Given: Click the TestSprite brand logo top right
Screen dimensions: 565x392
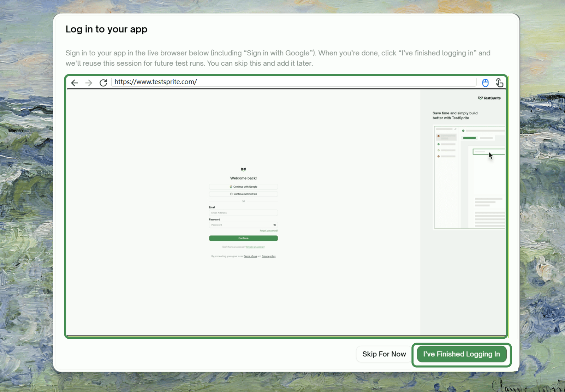Looking at the screenshot, I should [489, 98].
